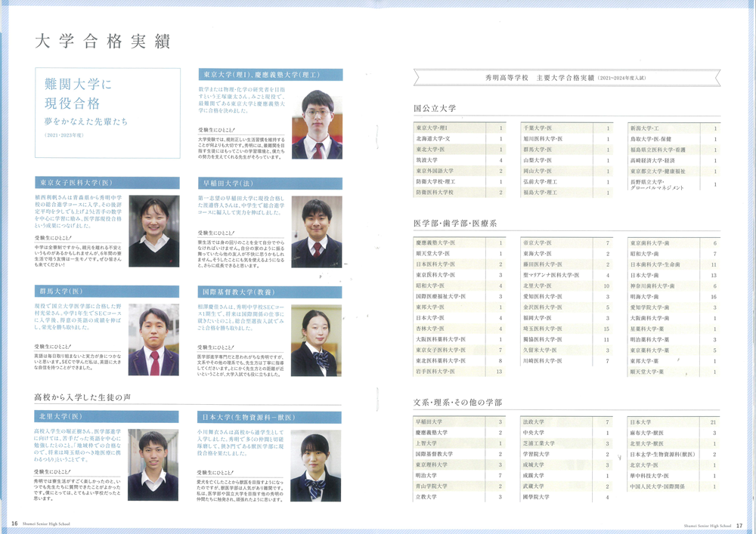The image size is (756, 534).
Task: Select the blue heading 群馬大学(医)
Action: tap(107, 292)
